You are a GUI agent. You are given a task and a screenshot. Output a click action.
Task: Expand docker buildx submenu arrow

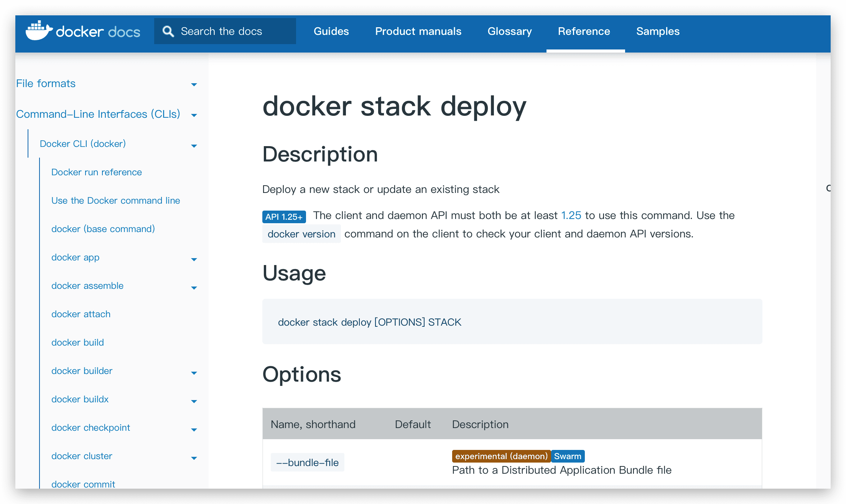coord(194,401)
